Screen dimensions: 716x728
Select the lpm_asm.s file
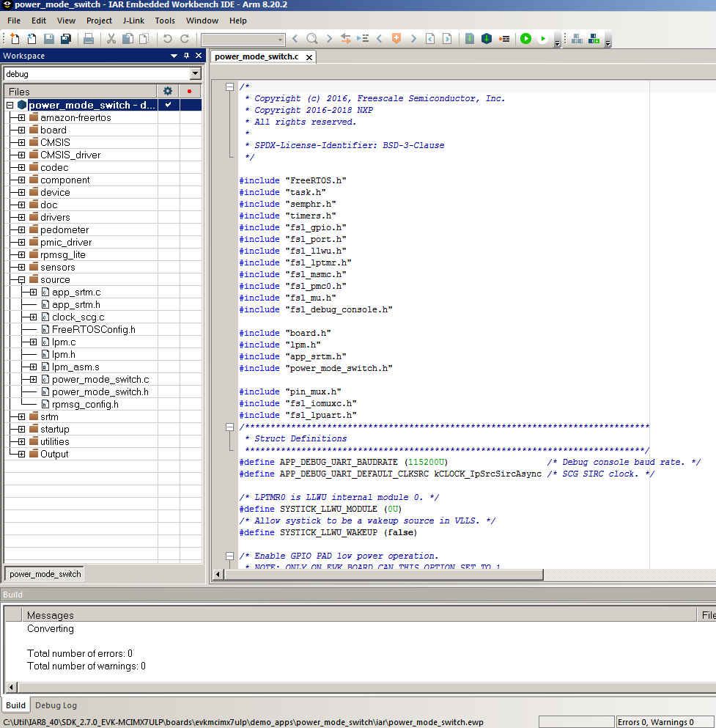click(75, 367)
